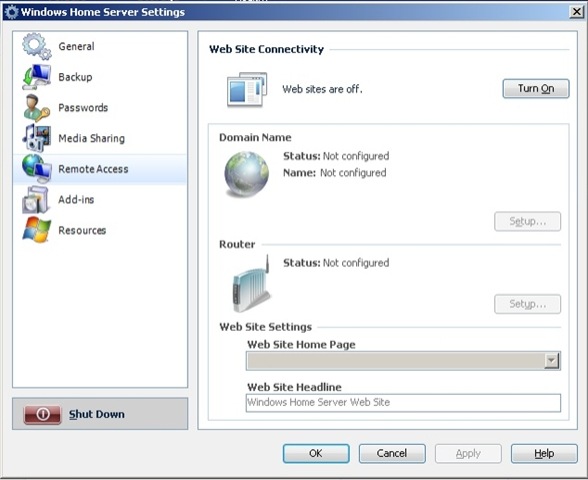This screenshot has width=588, height=480.
Task: Confirm with the OK button
Action: tap(316, 453)
